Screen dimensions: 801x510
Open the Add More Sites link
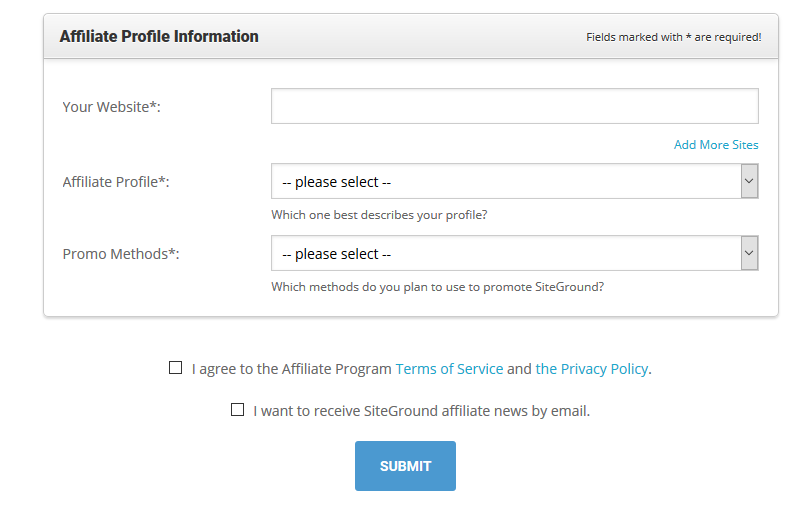tap(716, 145)
